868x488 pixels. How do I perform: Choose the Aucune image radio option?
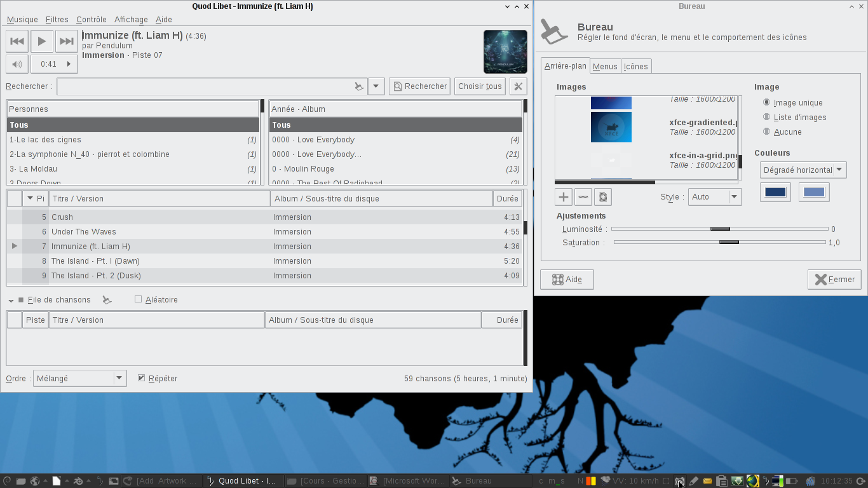(767, 132)
